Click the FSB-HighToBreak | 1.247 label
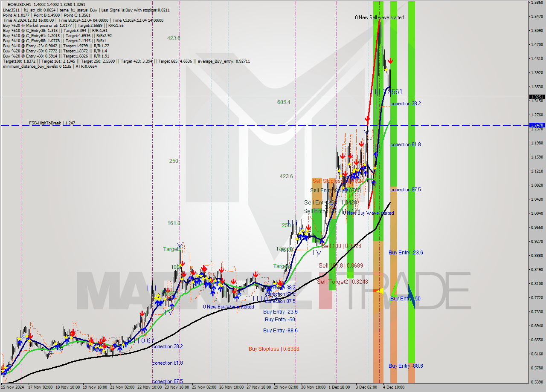546x392 pixels. click(x=52, y=123)
